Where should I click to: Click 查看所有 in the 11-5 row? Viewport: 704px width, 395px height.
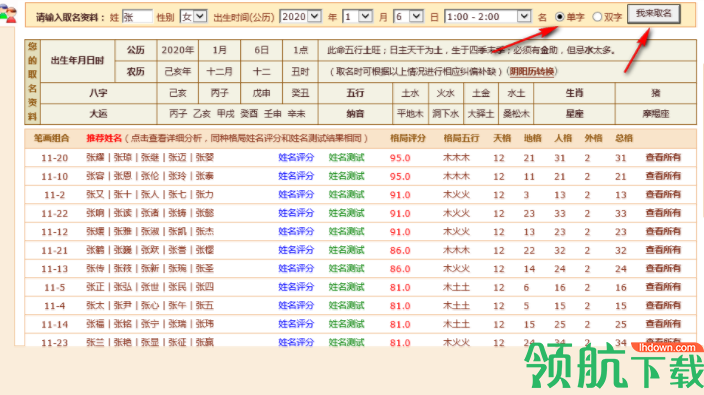click(663, 287)
